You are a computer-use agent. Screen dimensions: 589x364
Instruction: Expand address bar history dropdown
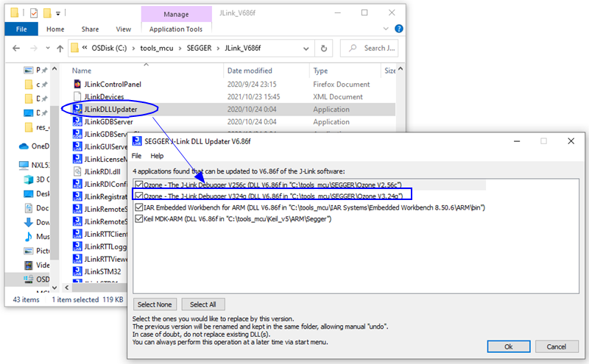(x=306, y=49)
